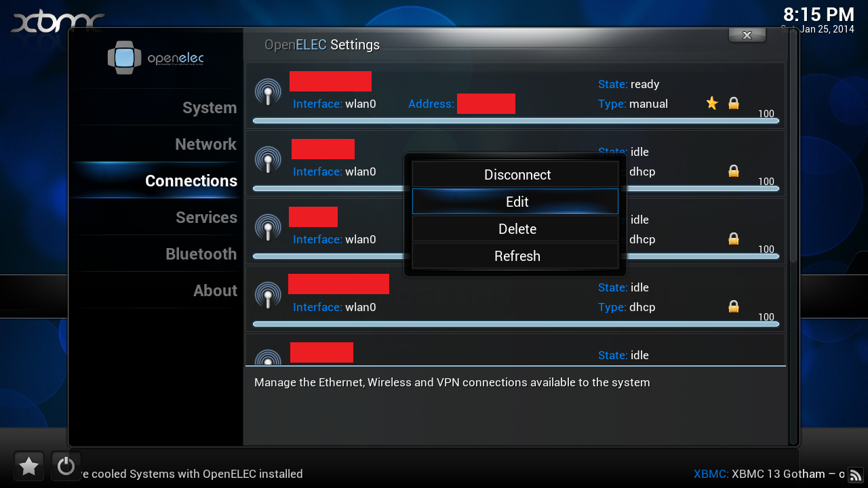The image size is (868, 488).
Task: Open the power shutdown menu button
Action: 66,466
